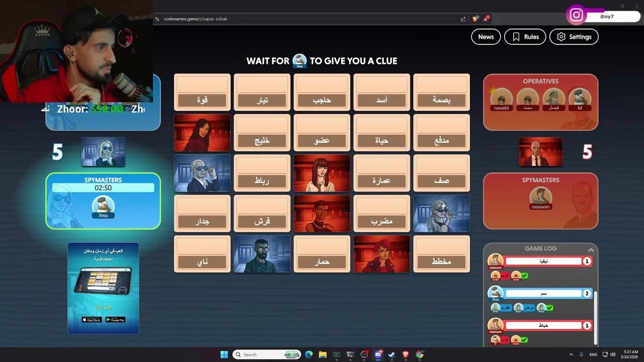Image resolution: width=644 pixels, height=362 pixels.
Task: Click the mobile app advertisement banner
Action: (x=103, y=288)
